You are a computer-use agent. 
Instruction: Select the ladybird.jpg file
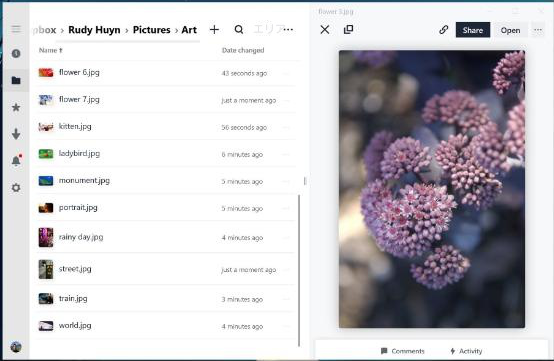tap(165, 154)
